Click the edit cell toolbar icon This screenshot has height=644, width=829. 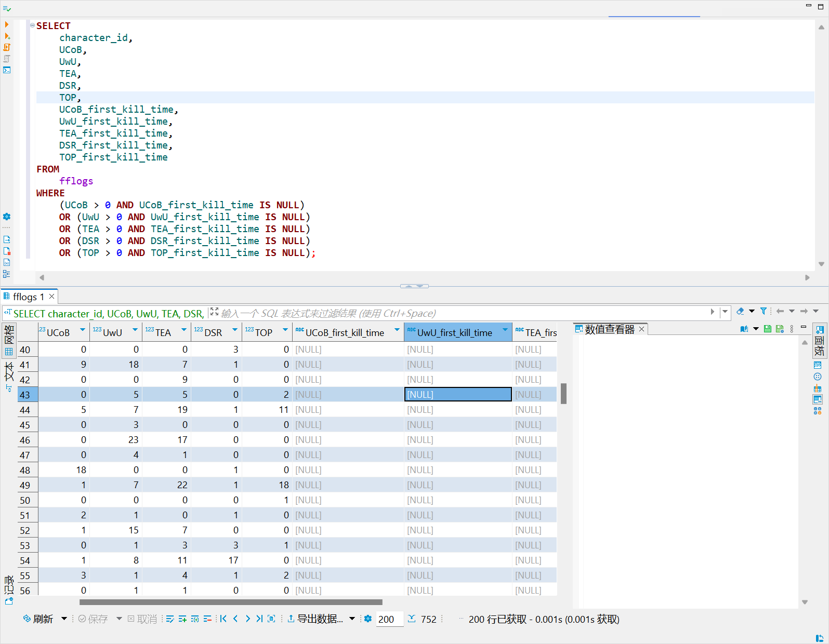[170, 619]
